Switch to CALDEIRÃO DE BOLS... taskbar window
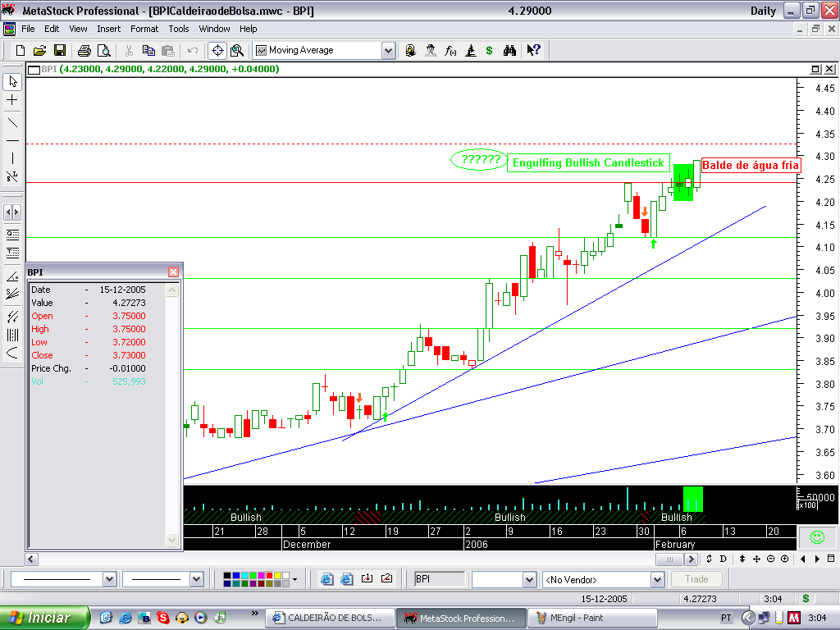Screen dimensions: 840x630 330,619
